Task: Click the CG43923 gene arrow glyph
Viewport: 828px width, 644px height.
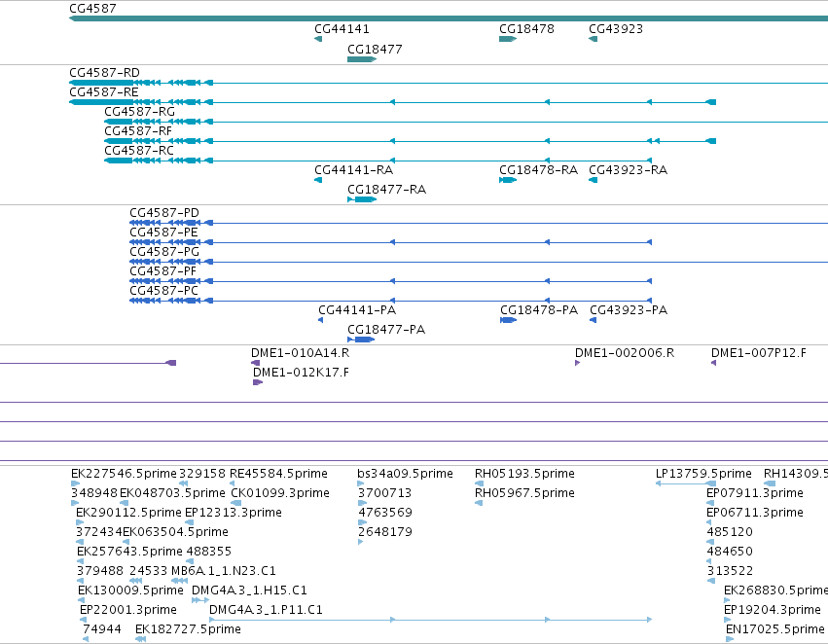Action: coord(593,39)
